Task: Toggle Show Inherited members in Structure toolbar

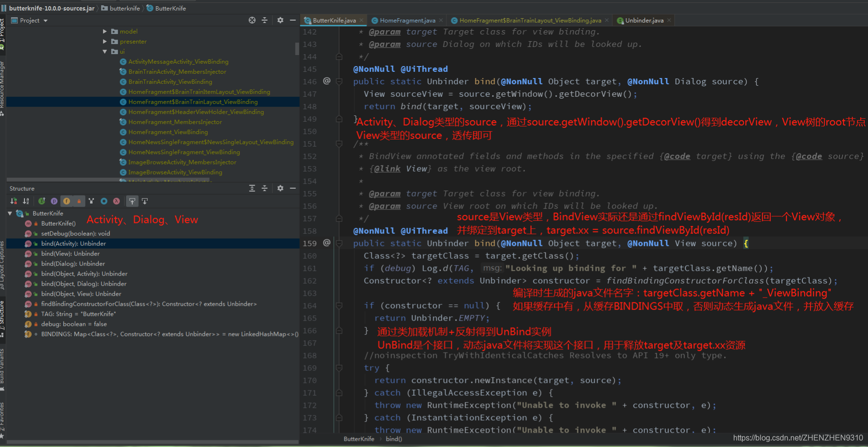Action: pyautogui.click(x=42, y=201)
